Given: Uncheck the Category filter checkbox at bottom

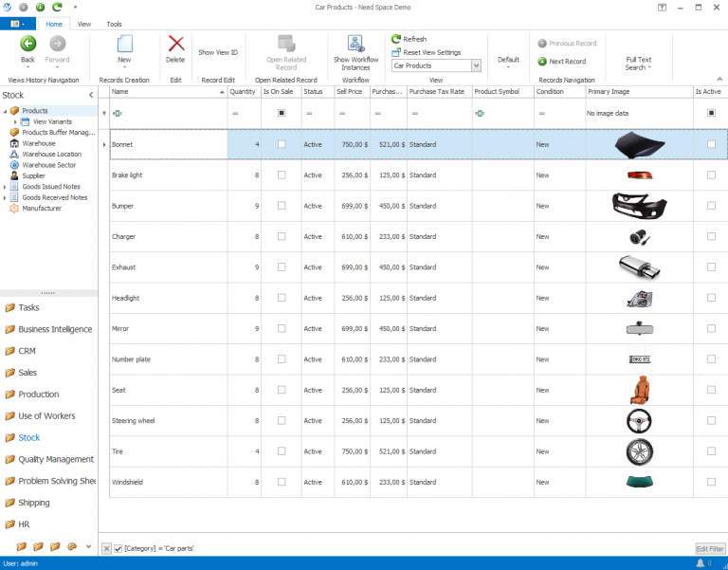Looking at the screenshot, I should (x=118, y=548).
